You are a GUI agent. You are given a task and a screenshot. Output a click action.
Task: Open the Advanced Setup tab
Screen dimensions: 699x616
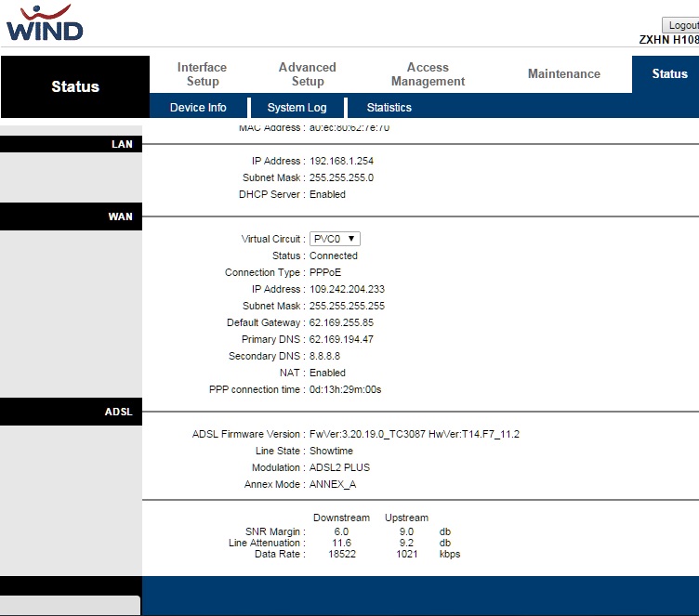[x=307, y=74]
